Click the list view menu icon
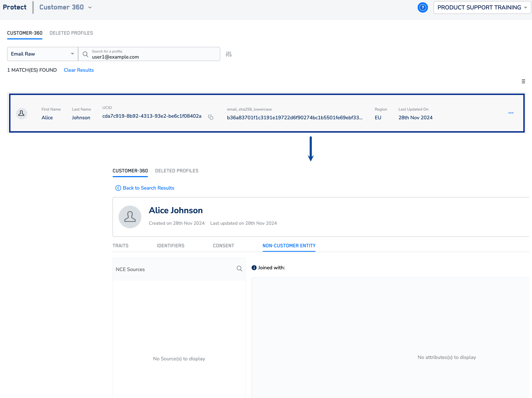 point(523,81)
